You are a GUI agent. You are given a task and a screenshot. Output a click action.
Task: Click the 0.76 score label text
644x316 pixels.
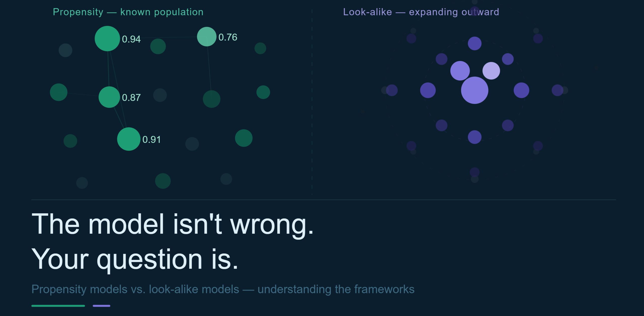click(228, 37)
